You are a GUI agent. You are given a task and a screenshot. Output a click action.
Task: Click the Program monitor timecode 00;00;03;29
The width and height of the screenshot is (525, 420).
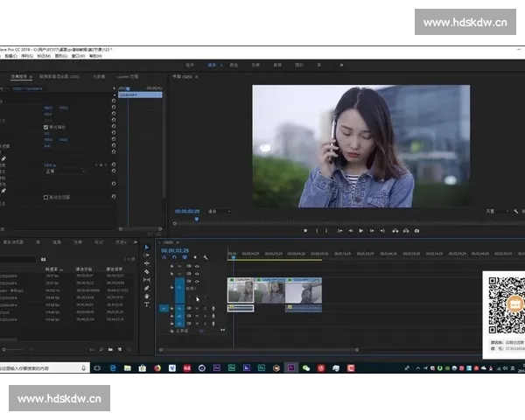point(187,212)
